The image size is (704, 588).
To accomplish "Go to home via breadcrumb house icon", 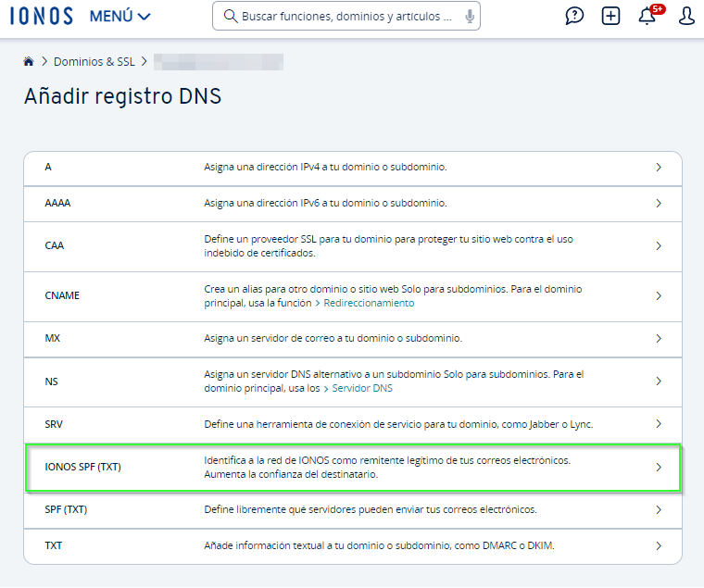I will (x=29, y=61).
